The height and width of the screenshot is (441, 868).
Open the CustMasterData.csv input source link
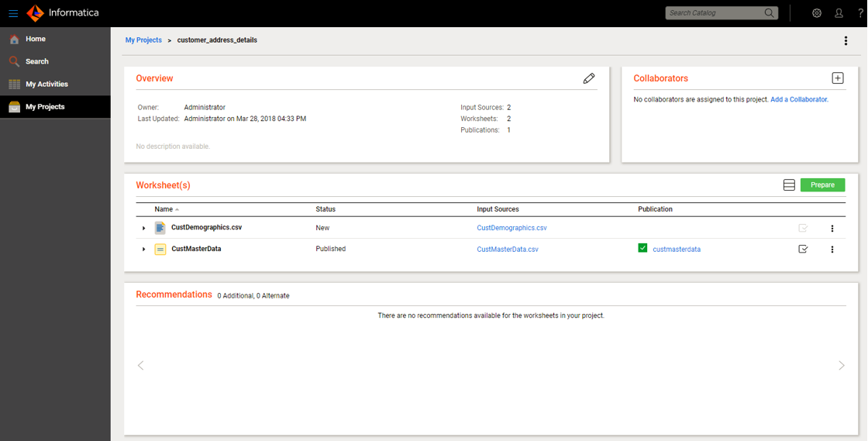(x=508, y=250)
